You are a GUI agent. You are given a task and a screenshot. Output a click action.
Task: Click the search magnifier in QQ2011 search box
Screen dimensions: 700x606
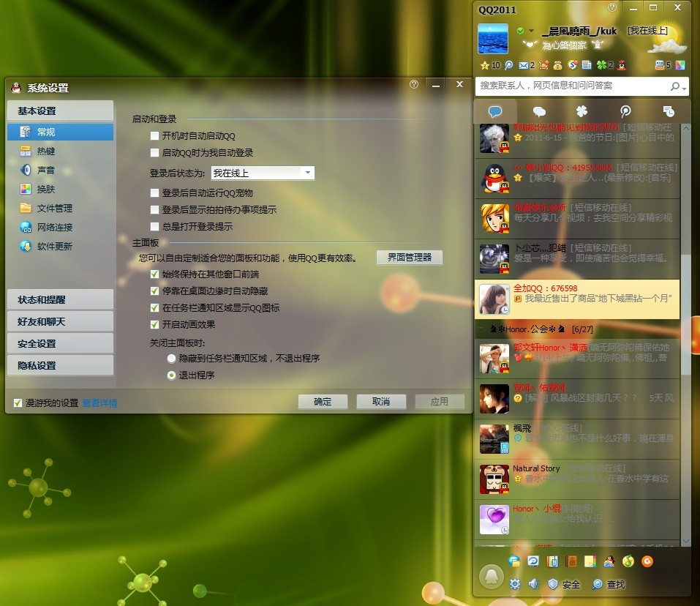coord(675,86)
